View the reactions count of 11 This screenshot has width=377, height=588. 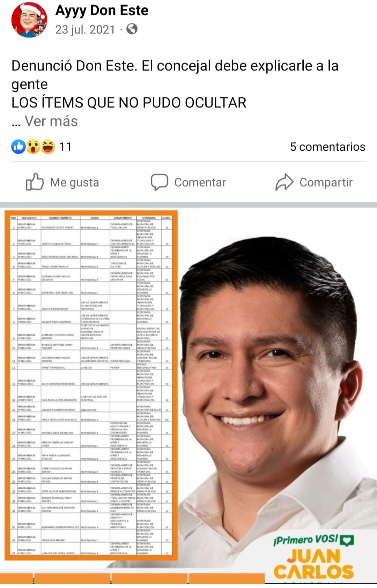[65, 147]
